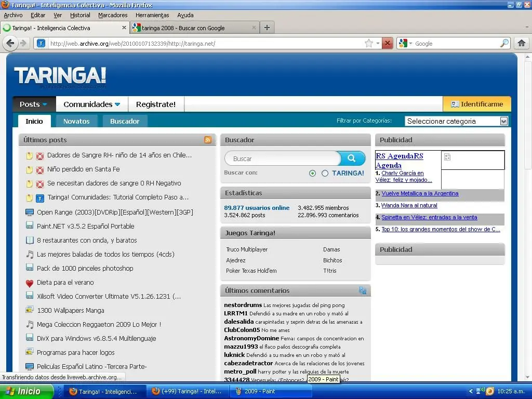Click the book icon beside 8 restaurantes post
This screenshot has height=399, width=532.
click(30, 240)
